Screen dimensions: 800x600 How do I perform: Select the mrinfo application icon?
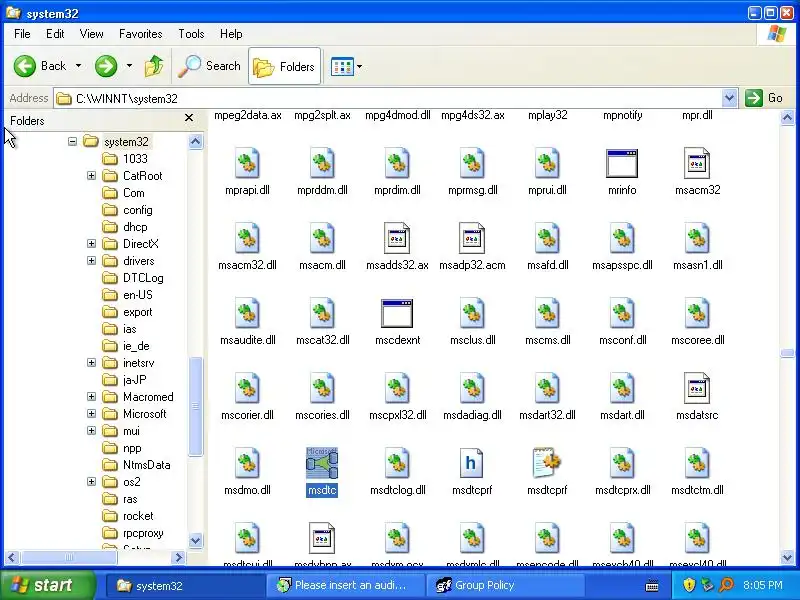[622, 163]
